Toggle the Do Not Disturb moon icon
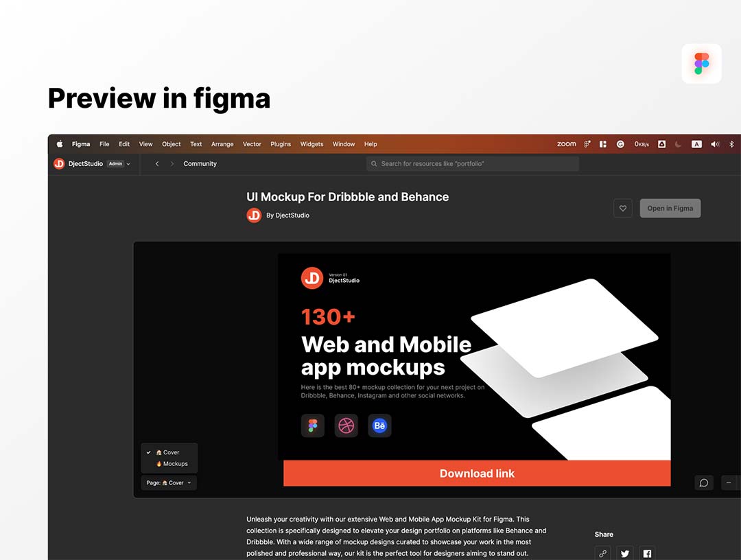 tap(679, 144)
